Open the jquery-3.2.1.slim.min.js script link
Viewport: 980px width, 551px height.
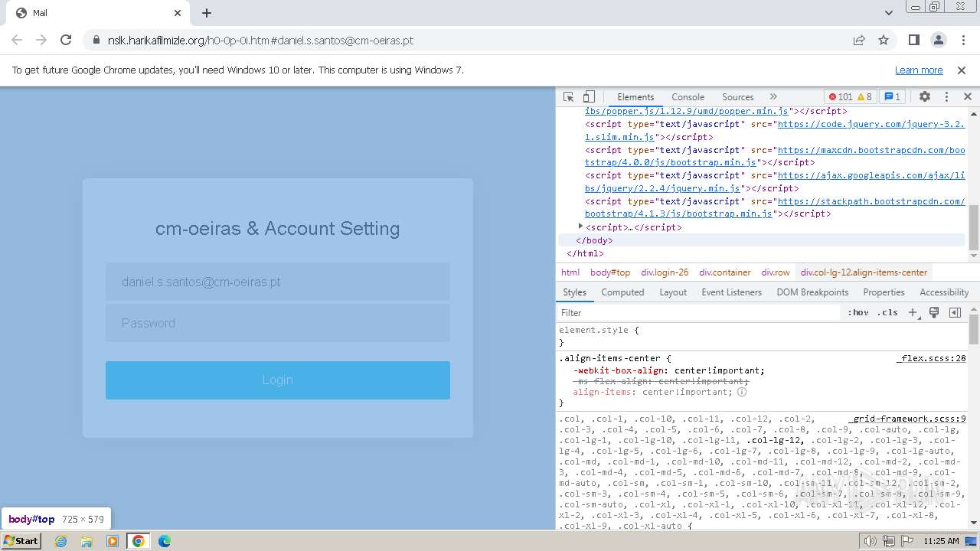tap(775, 130)
